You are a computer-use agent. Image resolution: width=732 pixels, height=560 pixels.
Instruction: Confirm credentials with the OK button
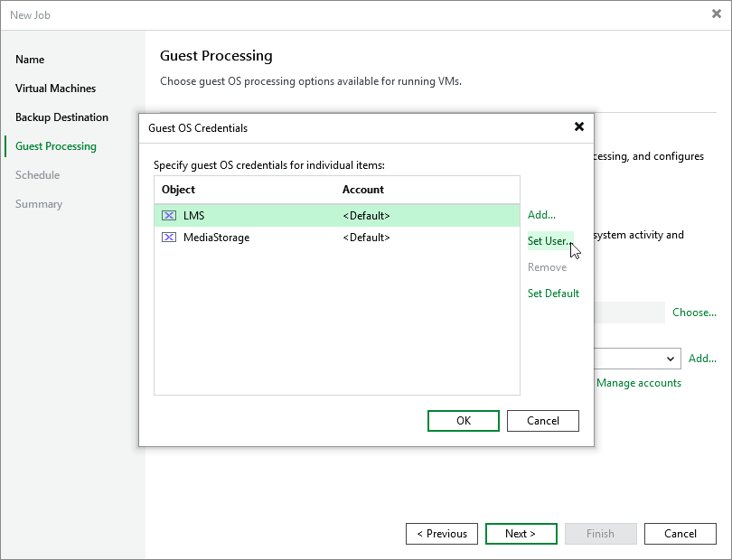pyautogui.click(x=463, y=421)
